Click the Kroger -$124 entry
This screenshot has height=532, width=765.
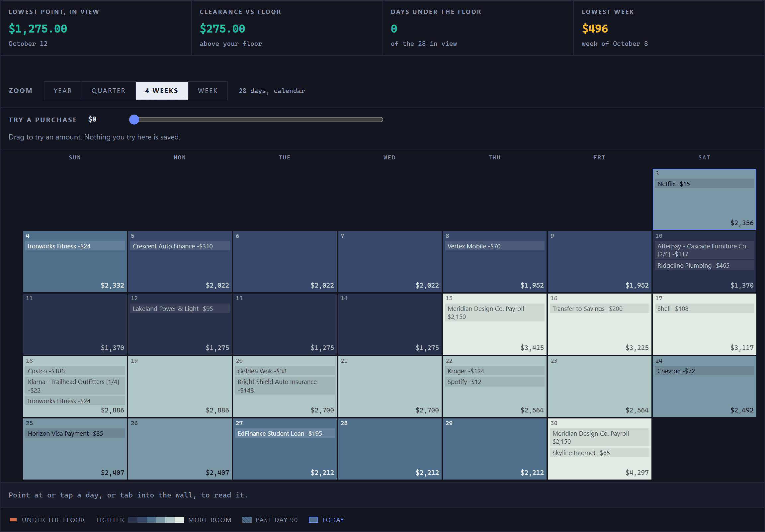[x=494, y=371]
